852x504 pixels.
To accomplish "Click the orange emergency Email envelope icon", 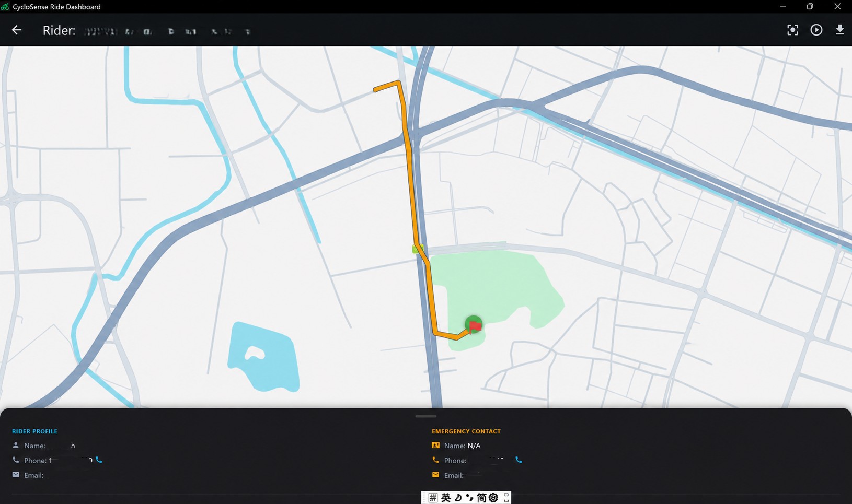I will point(435,475).
